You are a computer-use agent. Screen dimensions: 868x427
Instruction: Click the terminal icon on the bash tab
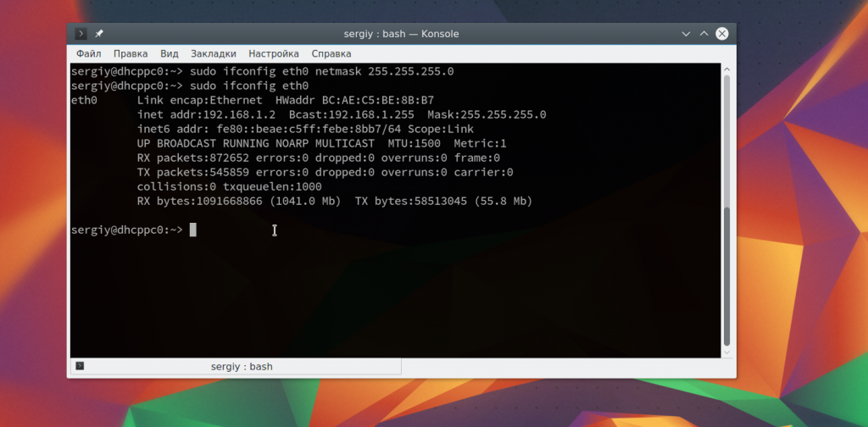coord(80,367)
